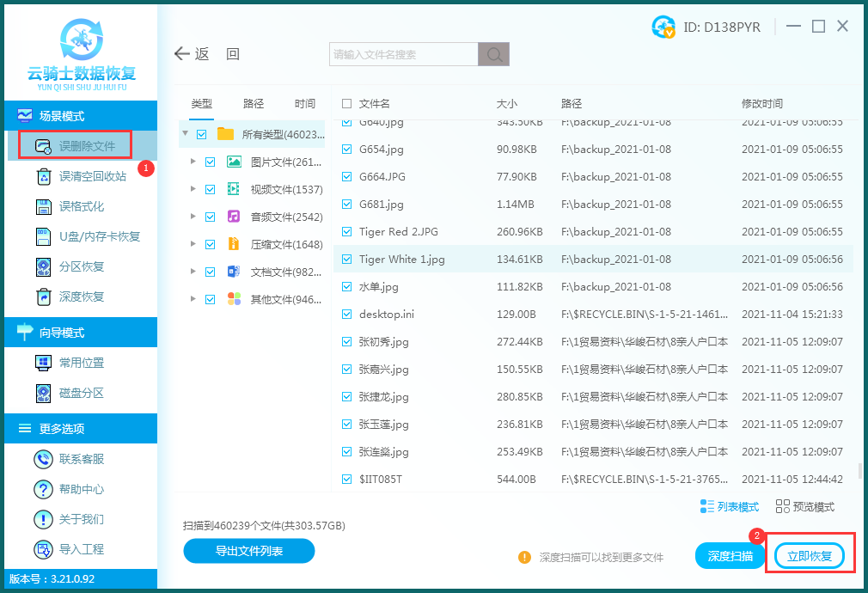Sort by the 修改时间 column header
868x593 pixels.
pos(762,103)
